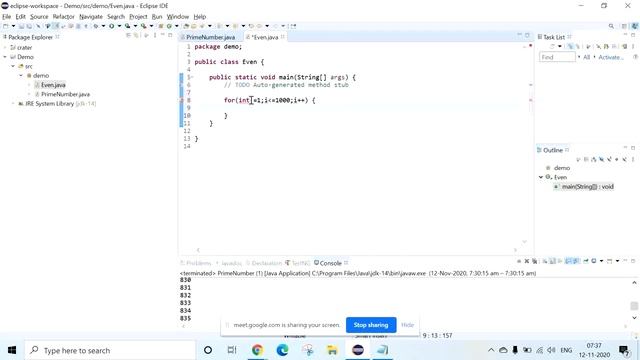Toggle Link with Editor in Package Explorer
640x360 pixels.
tap(136, 36)
